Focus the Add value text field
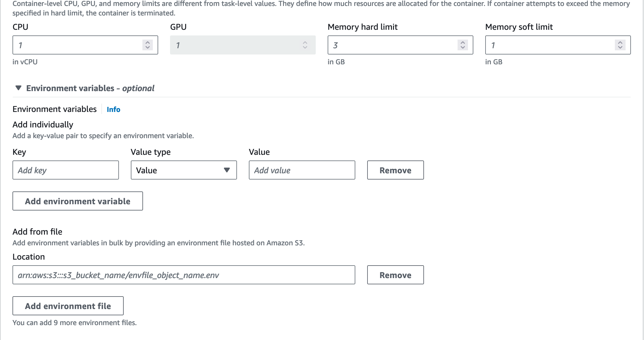This screenshot has height=340, width=644. click(x=302, y=170)
